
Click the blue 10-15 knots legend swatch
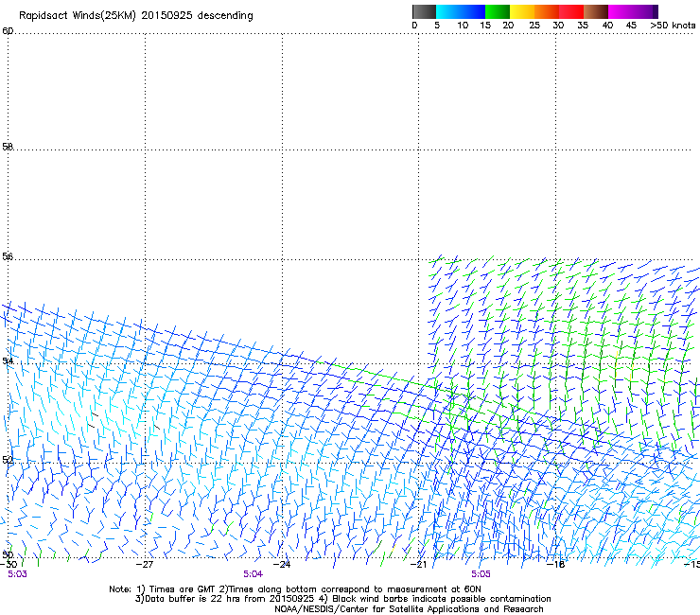pos(473,11)
